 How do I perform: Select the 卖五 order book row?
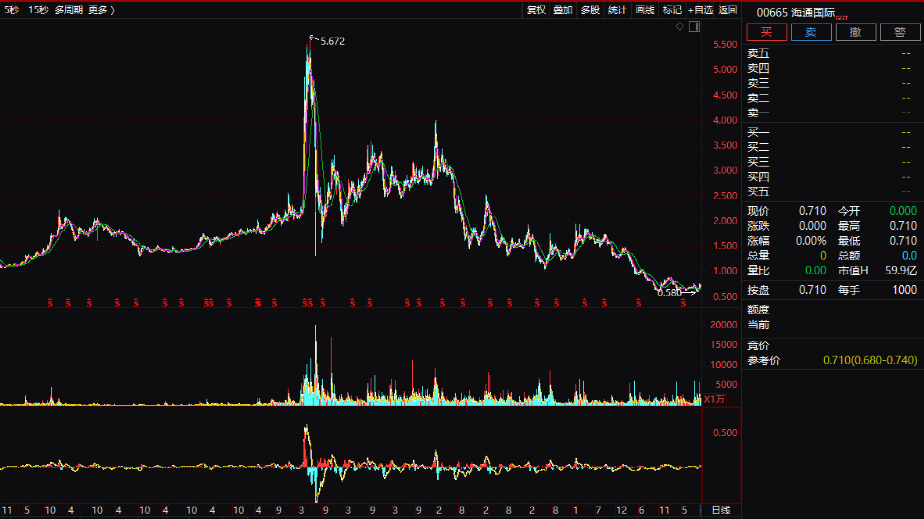[832, 54]
